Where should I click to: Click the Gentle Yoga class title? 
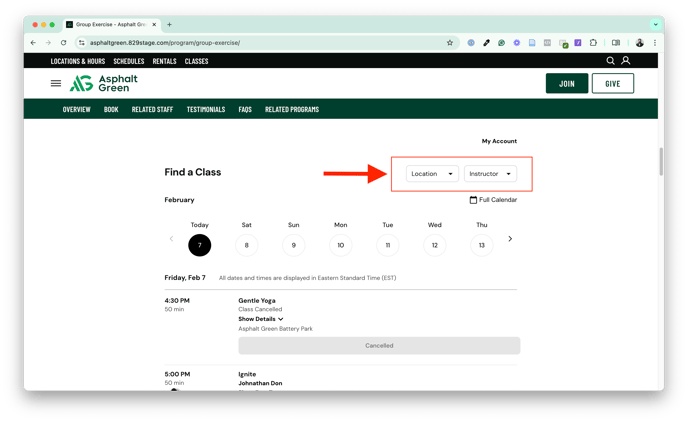pyautogui.click(x=257, y=300)
